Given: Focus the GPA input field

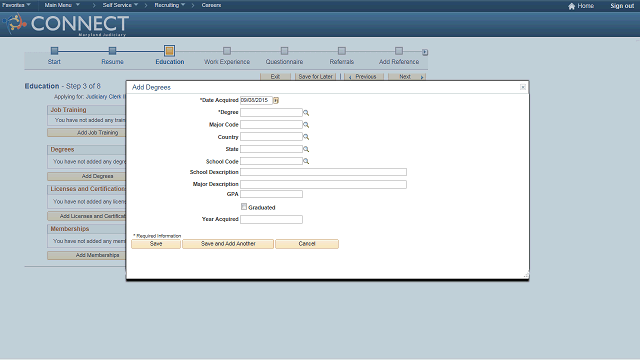Looking at the screenshot, I should [271, 194].
